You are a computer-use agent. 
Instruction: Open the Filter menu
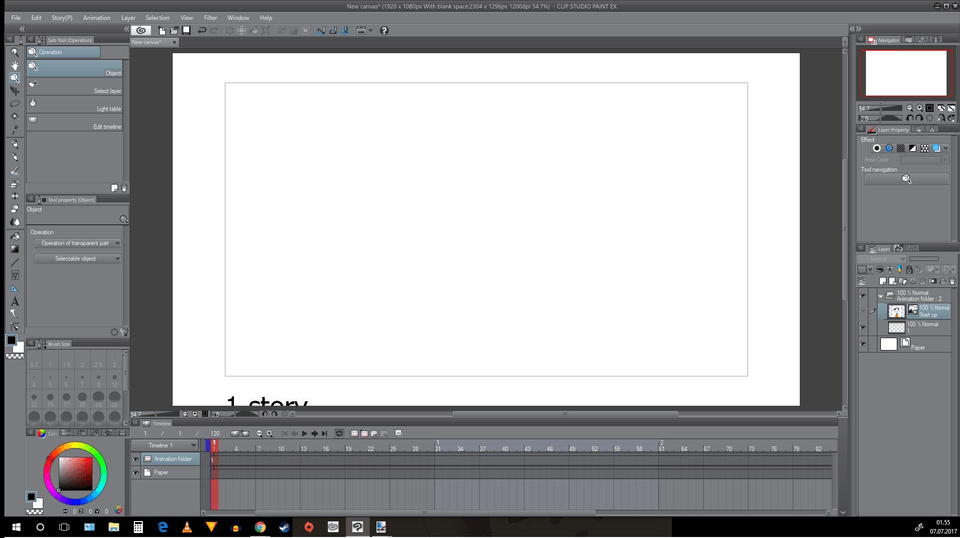tap(210, 18)
